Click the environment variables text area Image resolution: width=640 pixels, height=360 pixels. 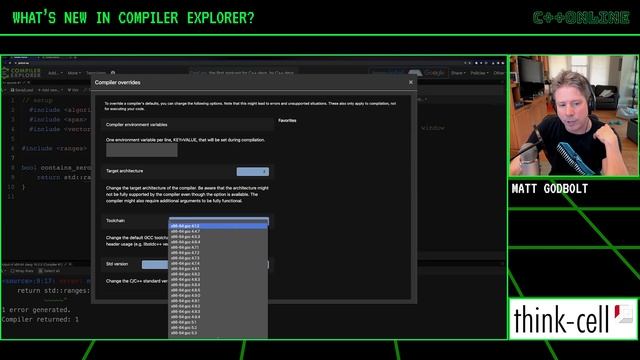(142, 150)
